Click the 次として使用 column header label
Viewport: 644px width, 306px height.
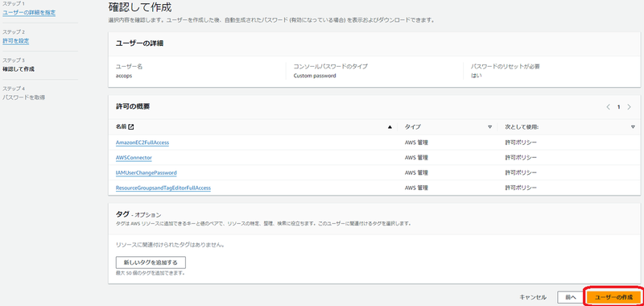tap(522, 127)
